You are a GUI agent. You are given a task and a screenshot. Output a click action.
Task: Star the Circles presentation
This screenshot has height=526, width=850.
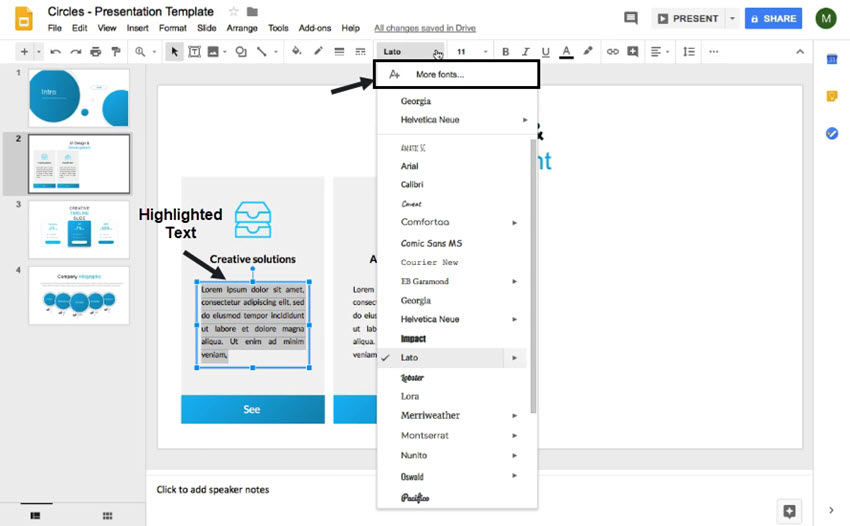tap(234, 11)
